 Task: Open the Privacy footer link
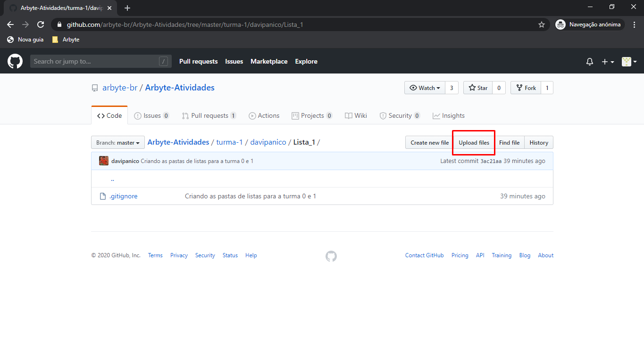[x=179, y=255]
